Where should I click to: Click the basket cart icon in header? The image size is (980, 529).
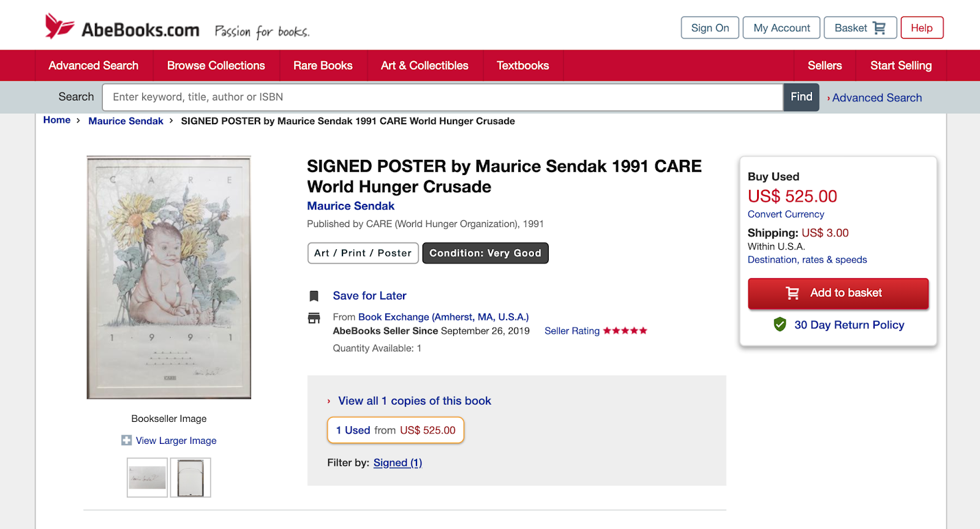[x=879, y=28]
